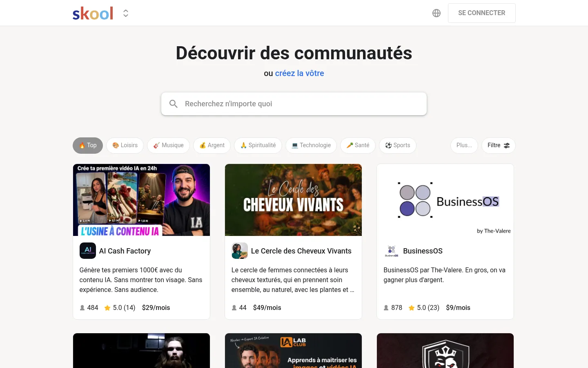The width and height of the screenshot is (588, 368).
Task: Open the AI Cash Factory cover image
Action: pyautogui.click(x=141, y=200)
